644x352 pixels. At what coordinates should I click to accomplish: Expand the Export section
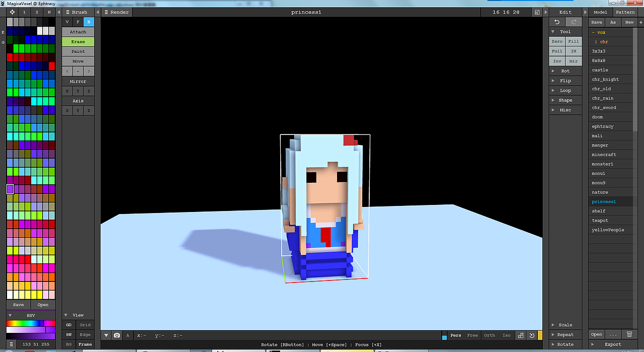tap(613, 344)
